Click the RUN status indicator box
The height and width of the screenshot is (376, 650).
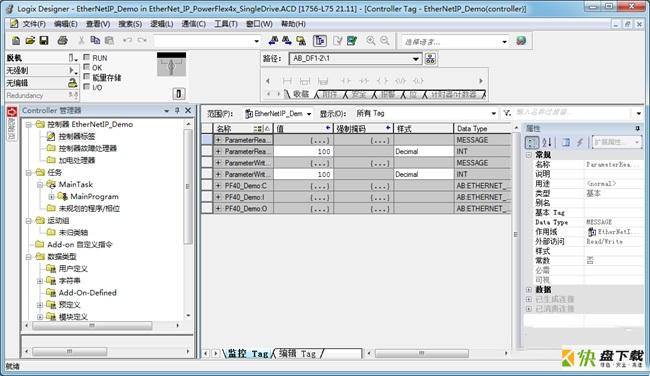(87, 57)
